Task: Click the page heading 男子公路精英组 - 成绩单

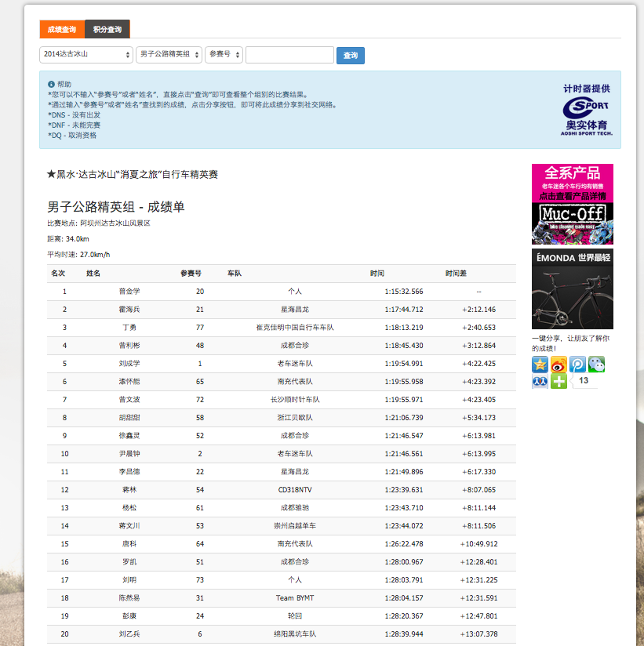Action: (116, 207)
